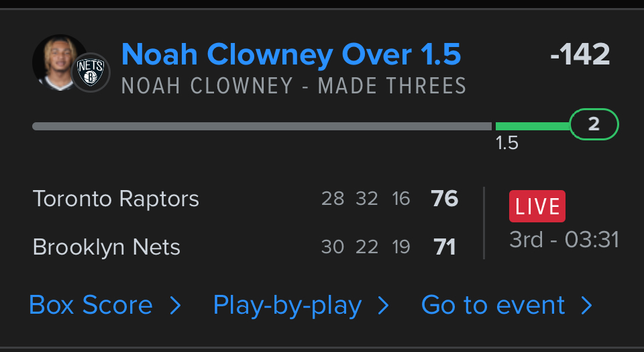The height and width of the screenshot is (352, 644).
Task: Click Noah Clowney's player headshot
Action: tap(57, 62)
